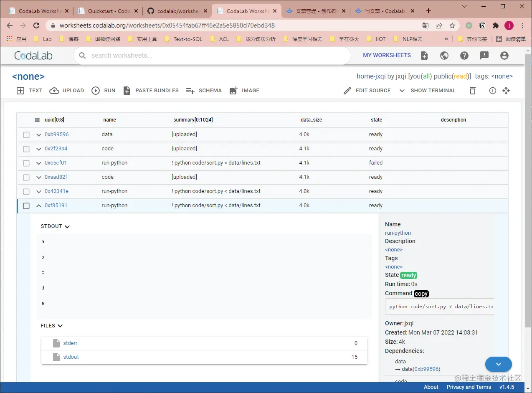Bookmark this page with the star icon
Screen dimensions: 532x393
click(452, 25)
